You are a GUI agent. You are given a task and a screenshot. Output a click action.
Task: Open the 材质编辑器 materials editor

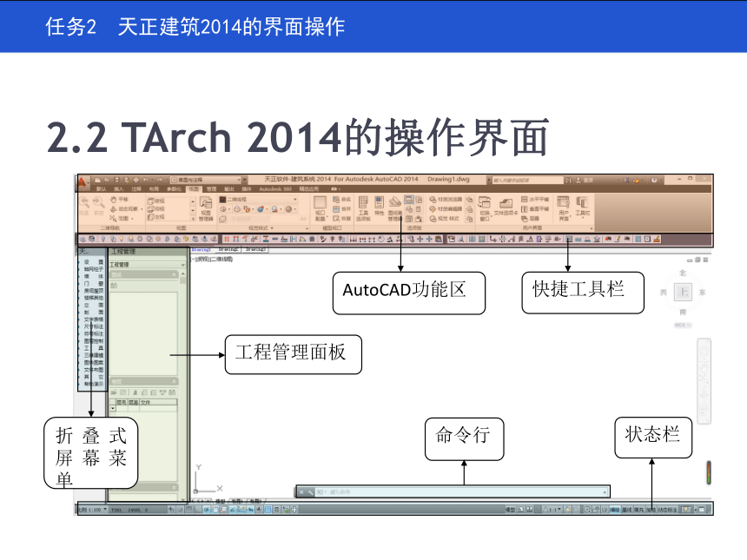click(x=446, y=209)
